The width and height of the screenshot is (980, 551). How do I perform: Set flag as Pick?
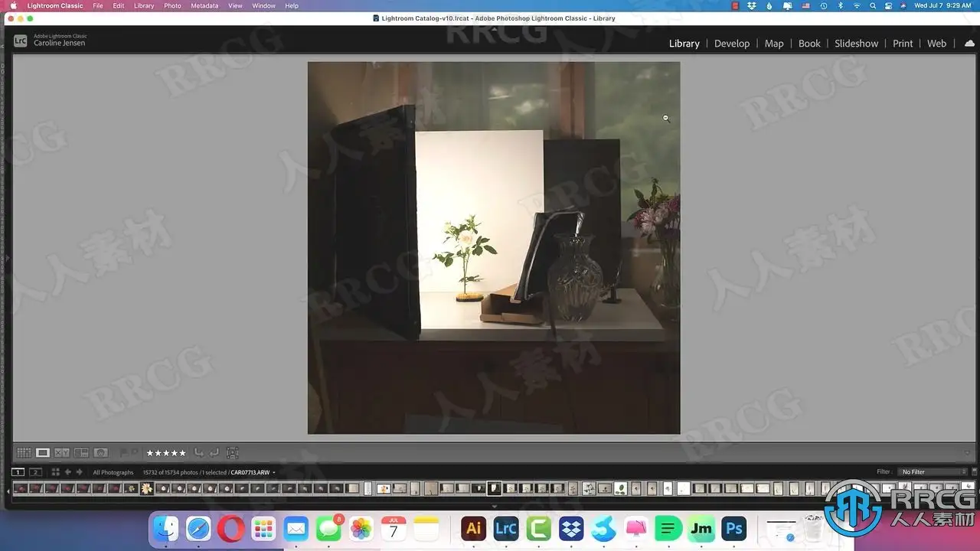click(x=123, y=453)
